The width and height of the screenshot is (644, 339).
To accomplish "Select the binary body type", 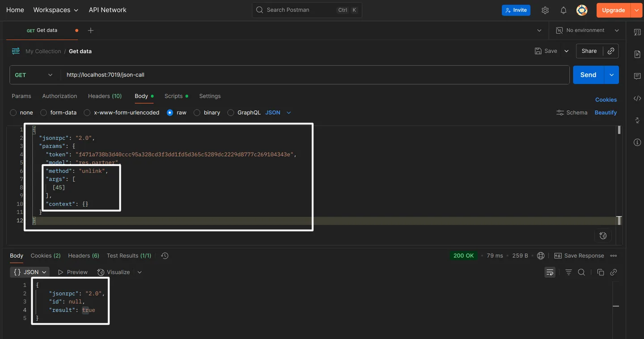I will point(197,113).
